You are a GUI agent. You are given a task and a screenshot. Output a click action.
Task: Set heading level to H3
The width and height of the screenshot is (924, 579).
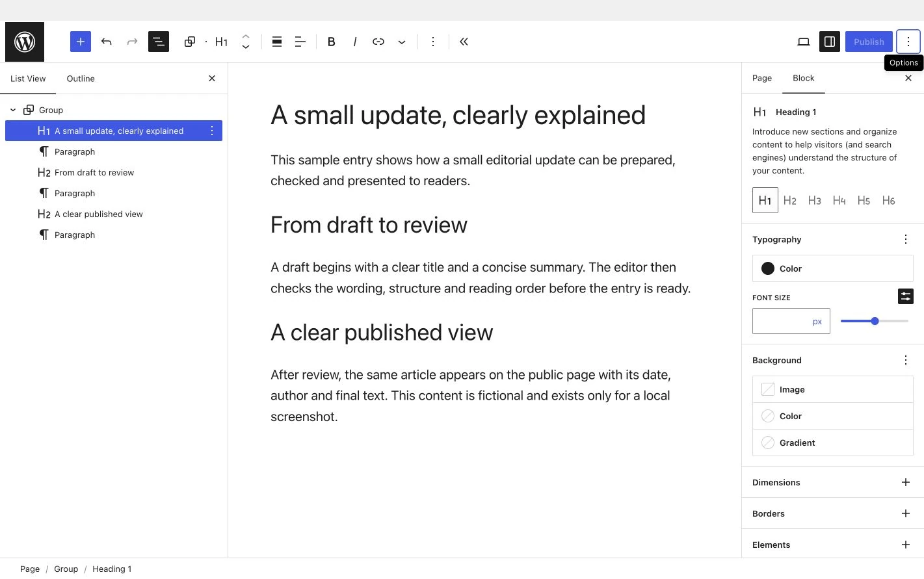815,200
